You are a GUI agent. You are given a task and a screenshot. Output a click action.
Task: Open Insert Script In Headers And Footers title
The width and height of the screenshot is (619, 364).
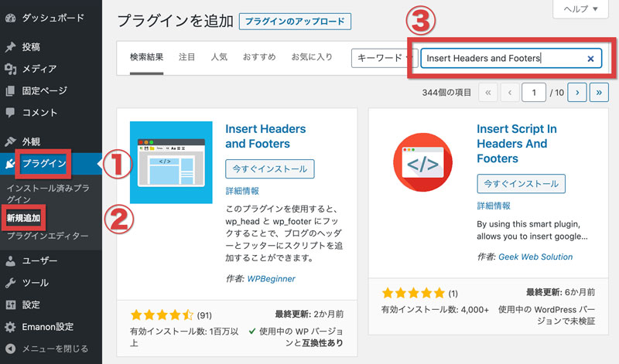517,144
